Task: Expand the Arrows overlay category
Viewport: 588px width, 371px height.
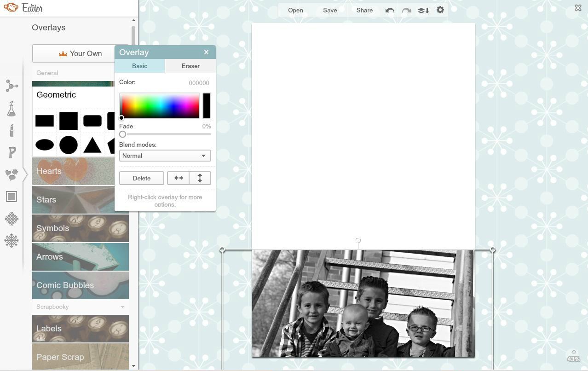Action: [81, 257]
